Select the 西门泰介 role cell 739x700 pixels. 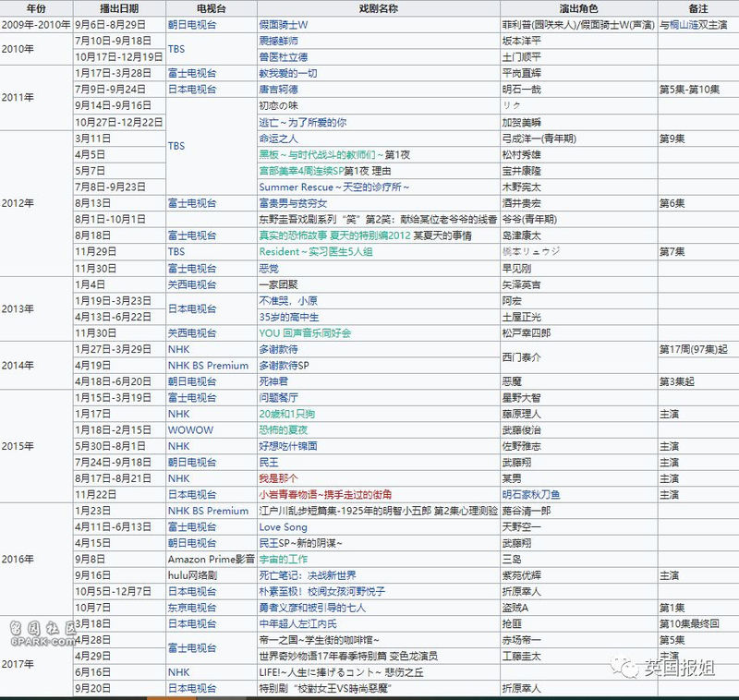pyautogui.click(x=579, y=357)
